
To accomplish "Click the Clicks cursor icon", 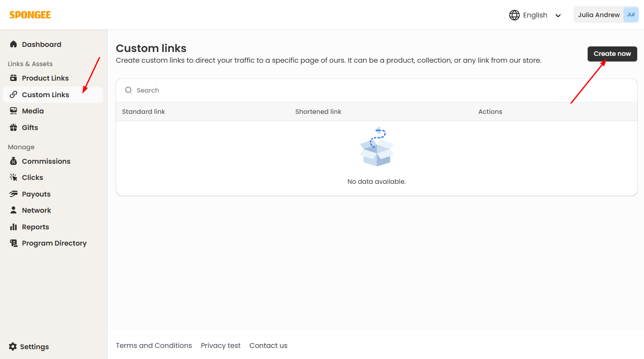I will [x=13, y=177].
